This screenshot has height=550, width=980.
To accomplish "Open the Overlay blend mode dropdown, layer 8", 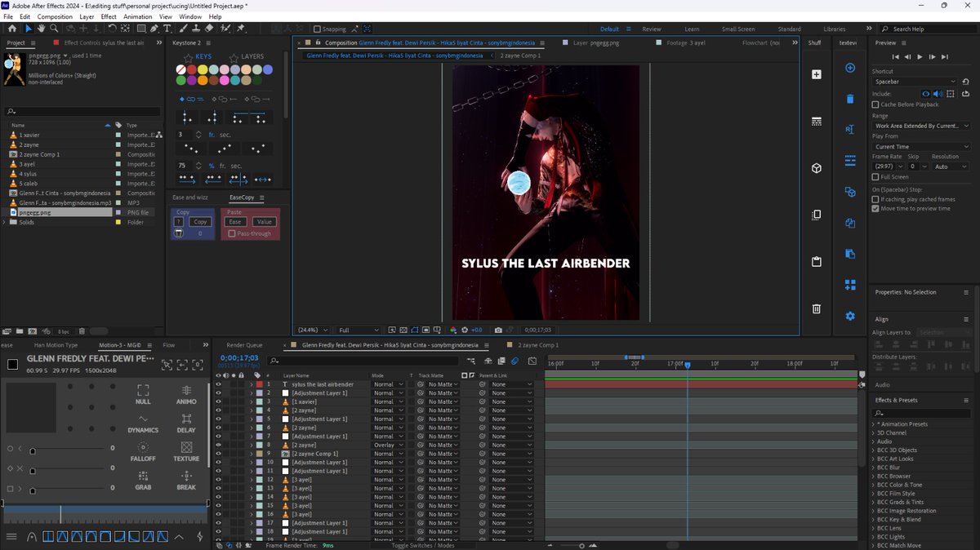I will point(388,445).
